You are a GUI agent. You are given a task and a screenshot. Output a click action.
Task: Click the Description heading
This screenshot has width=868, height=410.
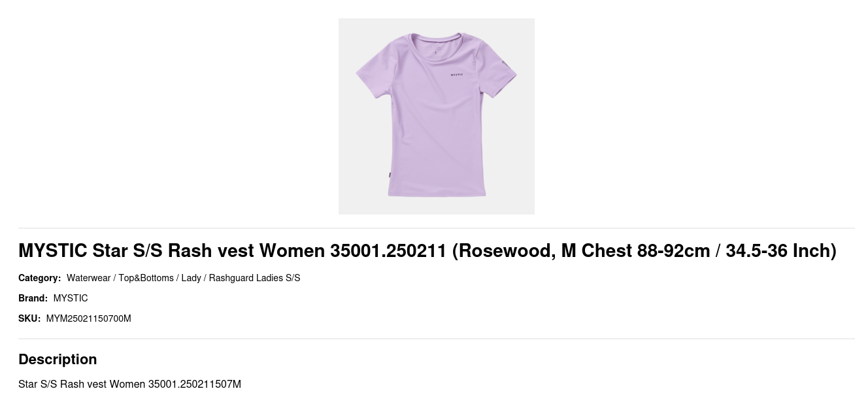58,359
